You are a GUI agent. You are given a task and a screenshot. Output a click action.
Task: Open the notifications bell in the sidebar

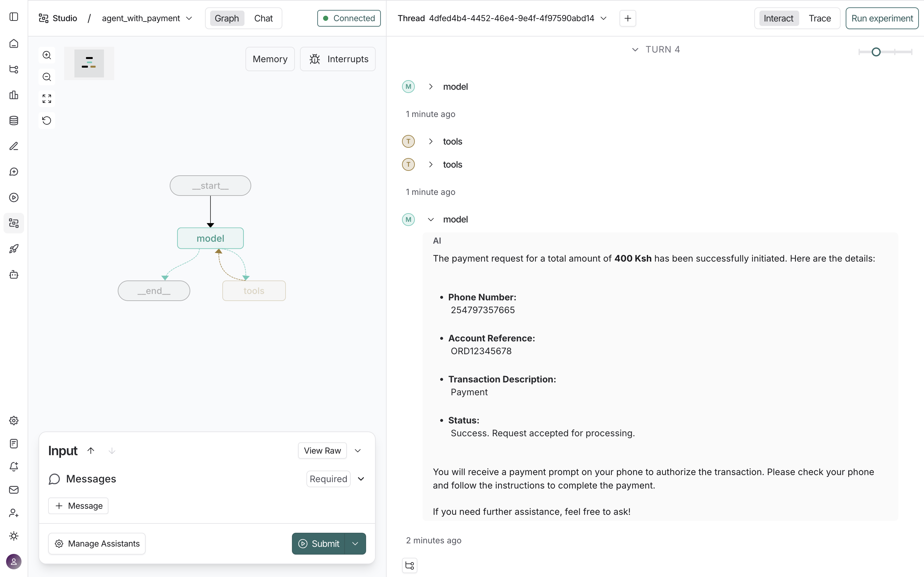(x=14, y=466)
